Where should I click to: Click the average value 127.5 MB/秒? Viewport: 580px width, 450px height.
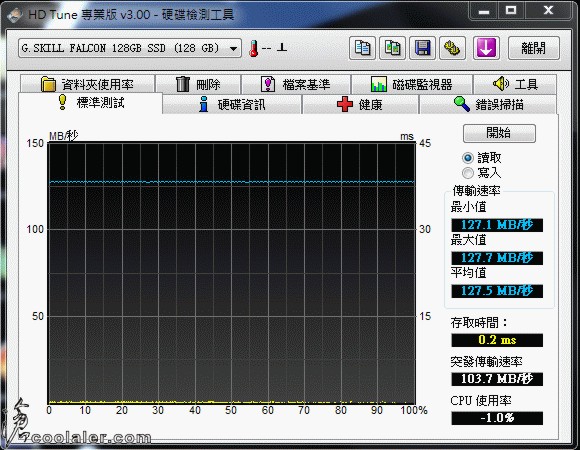click(x=497, y=291)
